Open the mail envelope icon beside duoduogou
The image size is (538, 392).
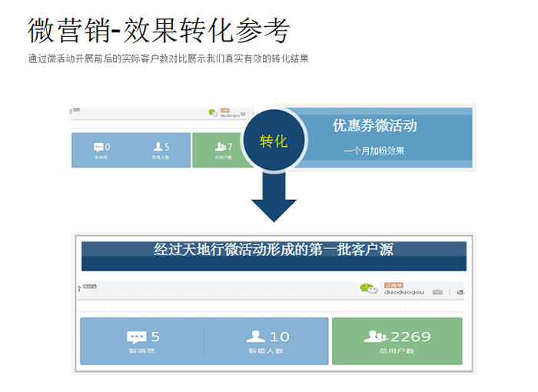pyautogui.click(x=437, y=292)
